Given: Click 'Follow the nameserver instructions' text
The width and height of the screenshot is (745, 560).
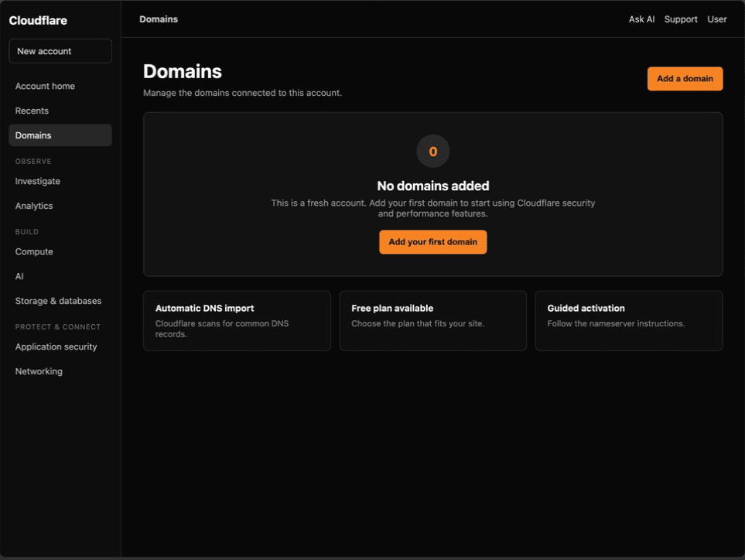Looking at the screenshot, I should click(x=616, y=323).
